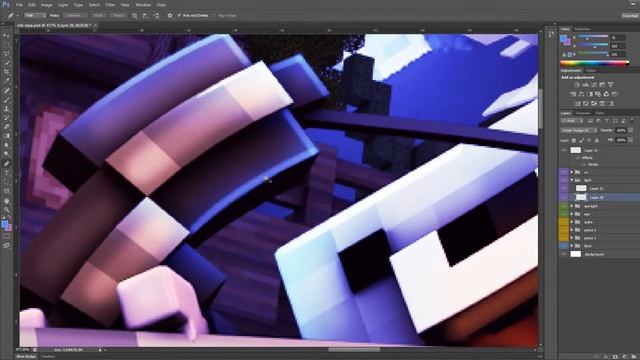Open the Fill slider arrow

pyautogui.click(x=631, y=140)
